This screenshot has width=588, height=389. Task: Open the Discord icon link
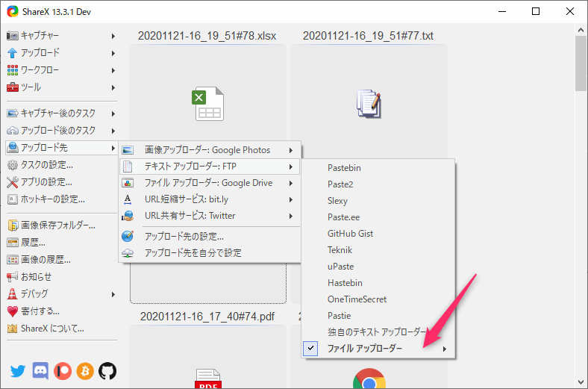pos(40,371)
